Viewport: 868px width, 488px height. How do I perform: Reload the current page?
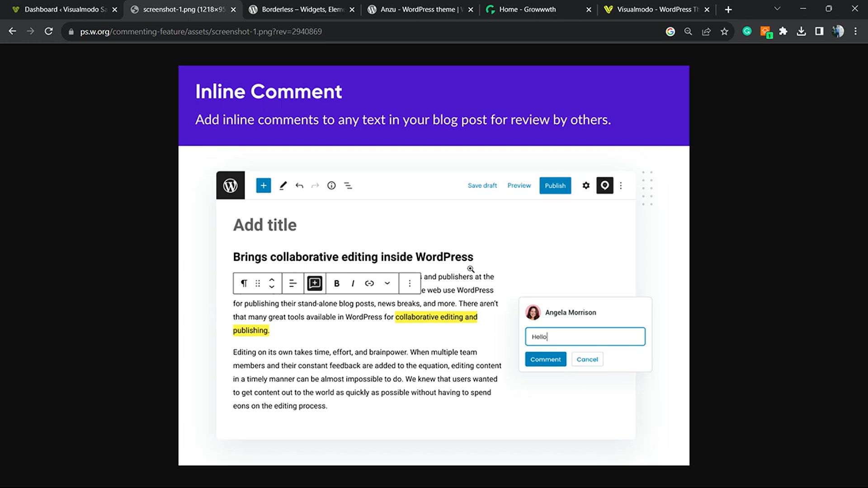48,31
